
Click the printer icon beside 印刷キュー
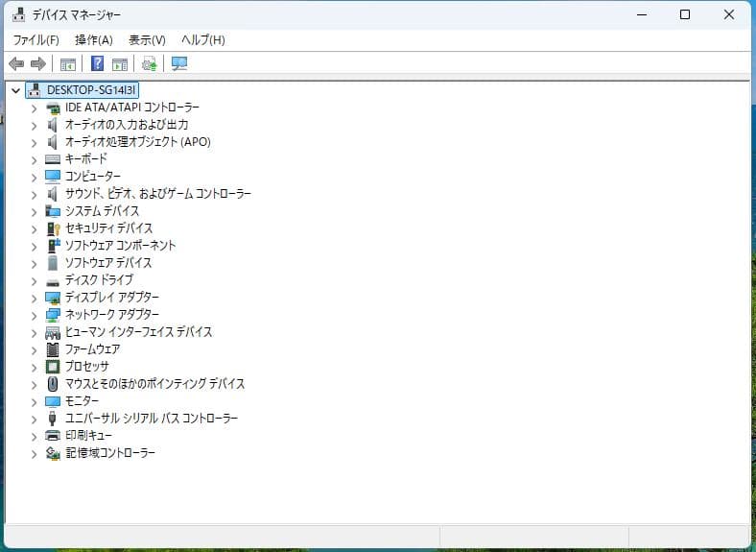53,436
